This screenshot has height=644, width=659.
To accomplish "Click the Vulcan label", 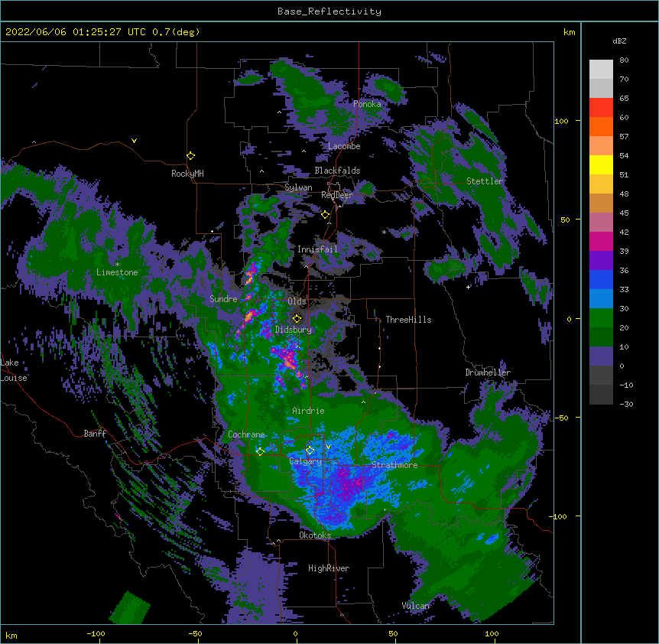I will pyautogui.click(x=415, y=606).
